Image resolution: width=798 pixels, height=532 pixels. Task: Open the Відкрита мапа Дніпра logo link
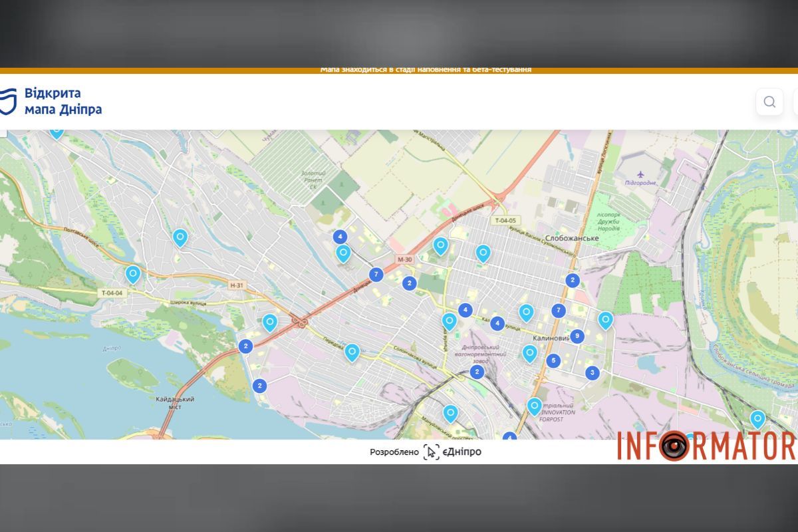51,101
